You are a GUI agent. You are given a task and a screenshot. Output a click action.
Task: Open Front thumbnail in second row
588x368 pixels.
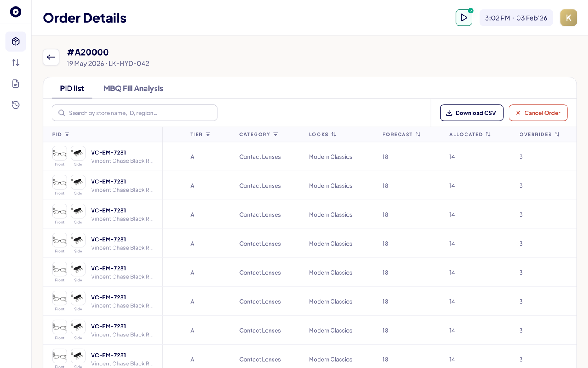click(x=60, y=183)
